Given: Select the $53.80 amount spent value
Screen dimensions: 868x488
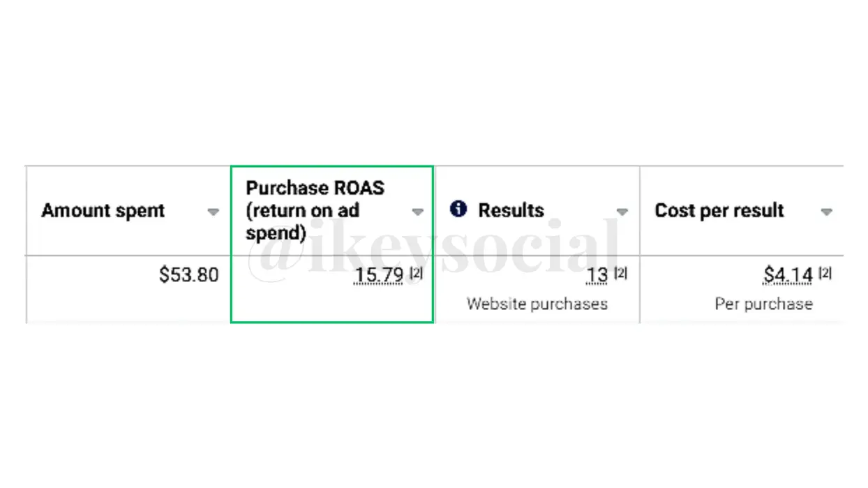Looking at the screenshot, I should (188, 275).
